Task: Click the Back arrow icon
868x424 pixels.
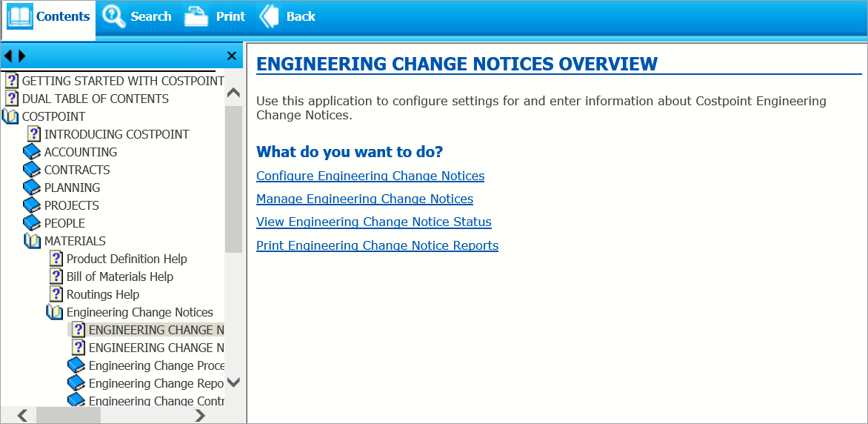Action: [x=269, y=16]
